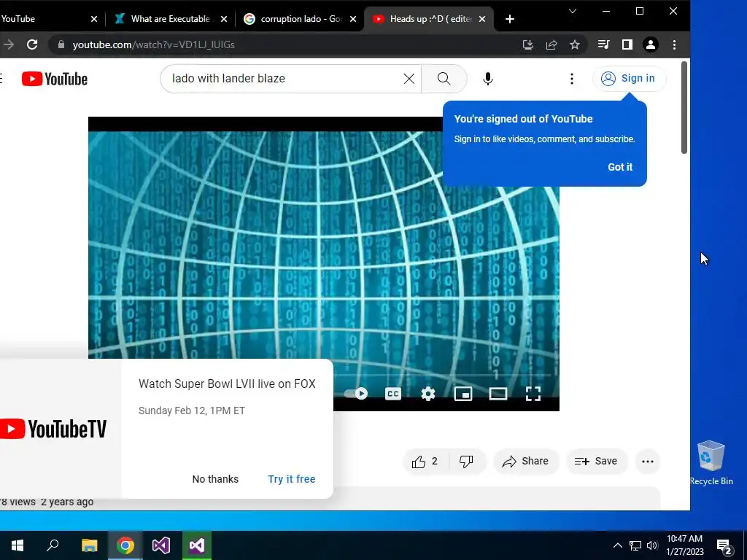Show hidden system tray icons
Viewport: 747px width, 560px height.
coord(617,545)
